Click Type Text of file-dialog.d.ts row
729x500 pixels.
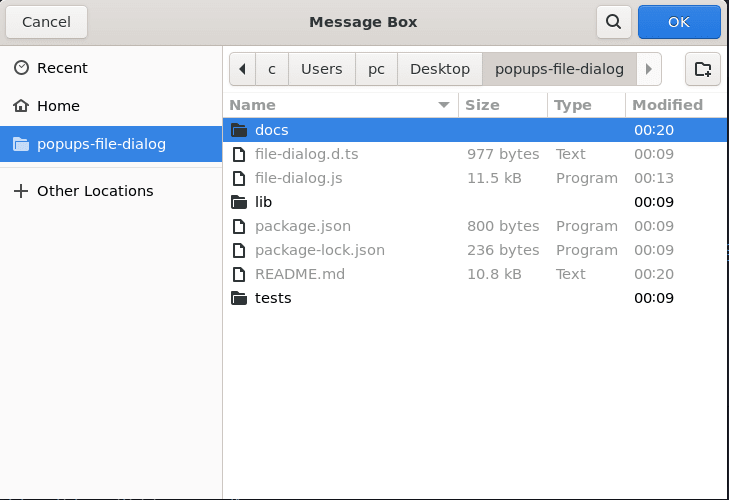point(570,154)
